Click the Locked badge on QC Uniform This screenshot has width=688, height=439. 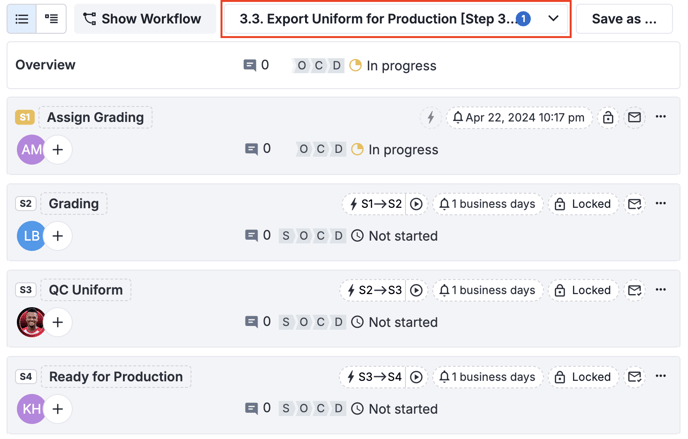click(582, 291)
